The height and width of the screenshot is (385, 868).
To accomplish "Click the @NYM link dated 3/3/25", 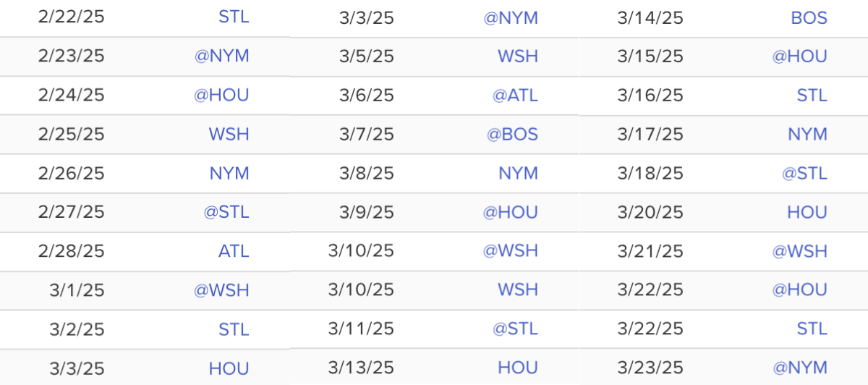I will pos(511,18).
